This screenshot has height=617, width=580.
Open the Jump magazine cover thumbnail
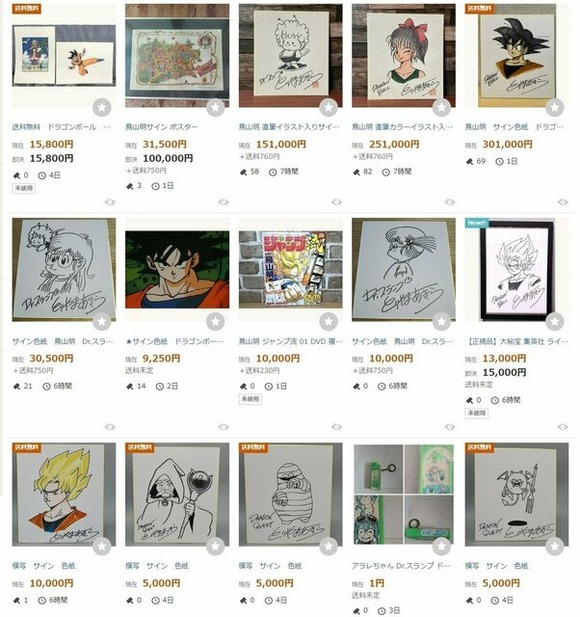[290, 270]
